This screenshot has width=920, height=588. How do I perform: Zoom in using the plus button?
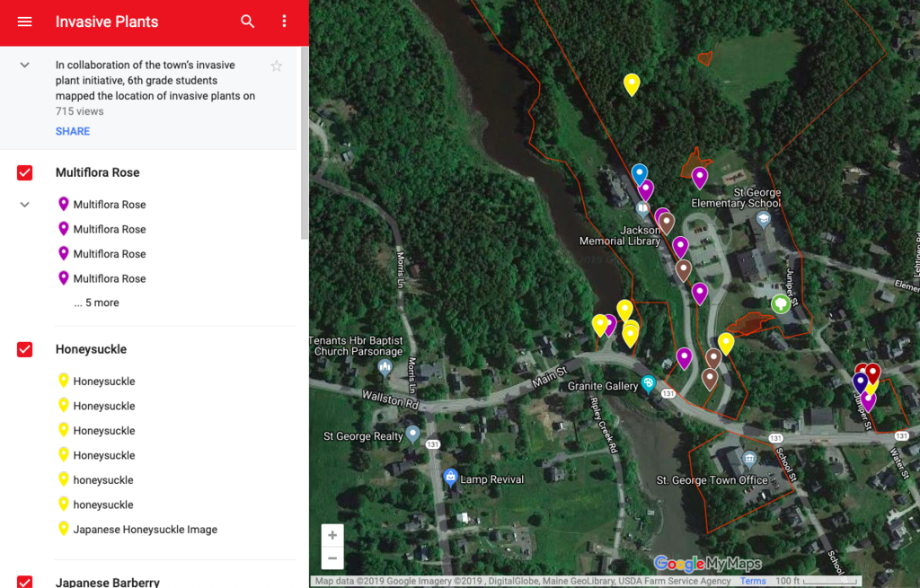[332, 534]
